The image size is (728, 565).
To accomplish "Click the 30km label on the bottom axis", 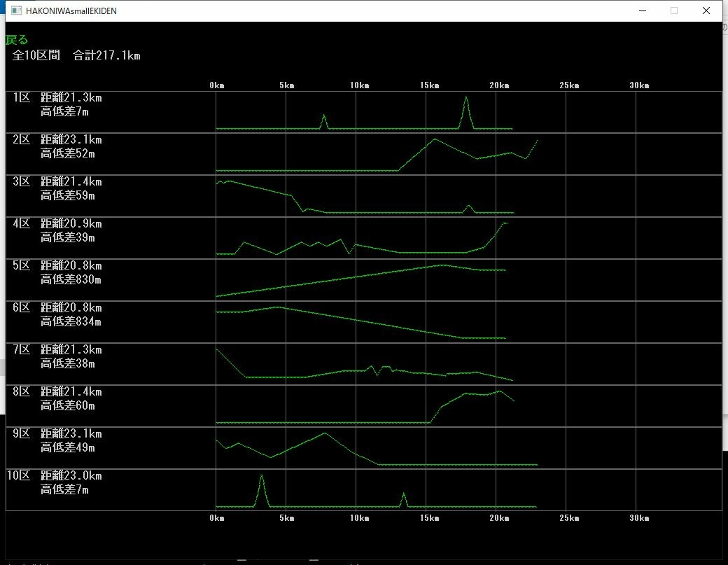I will (x=639, y=519).
